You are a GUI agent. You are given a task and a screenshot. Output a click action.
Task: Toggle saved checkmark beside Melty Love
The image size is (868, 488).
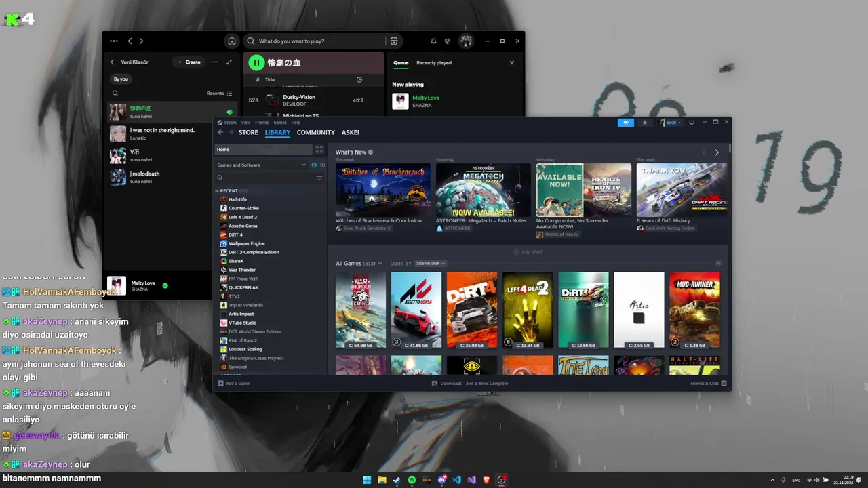165,285
